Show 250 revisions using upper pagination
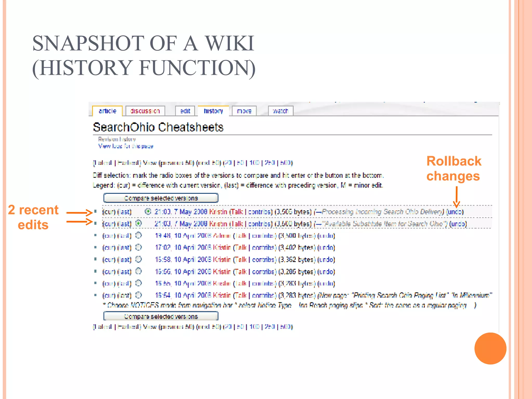The image size is (532, 399). pyautogui.click(x=270, y=163)
